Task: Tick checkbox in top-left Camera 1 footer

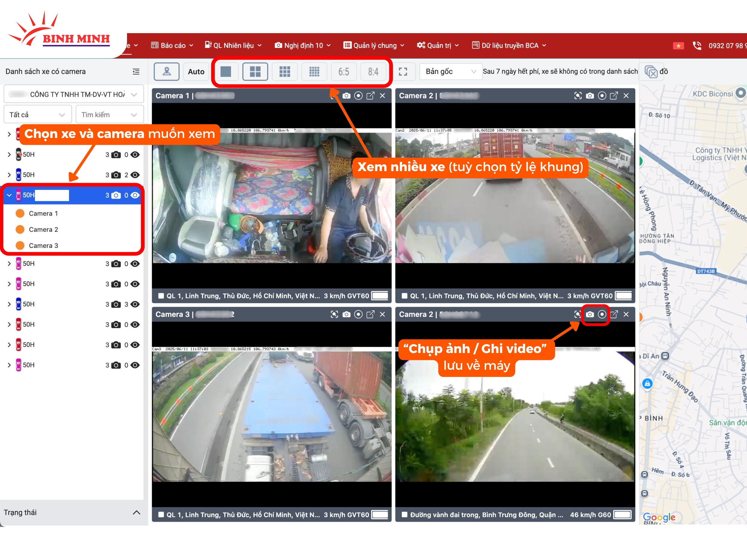Action: (x=161, y=296)
